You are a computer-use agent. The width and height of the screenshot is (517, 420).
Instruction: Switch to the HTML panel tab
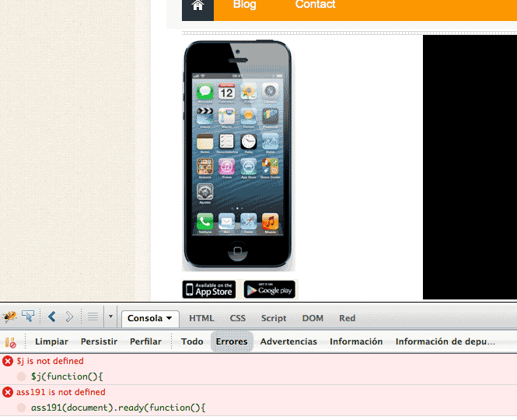[x=201, y=318]
